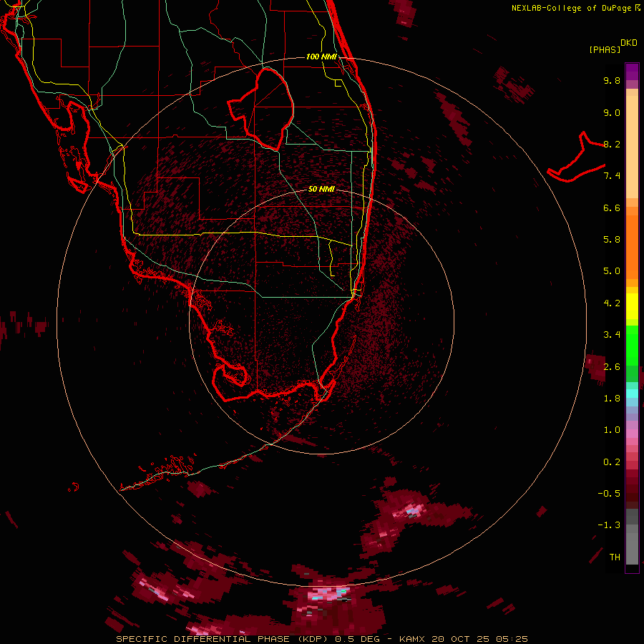Click the 1.0 value on the color scale
Viewport: 644px width, 644px height.
click(x=612, y=430)
